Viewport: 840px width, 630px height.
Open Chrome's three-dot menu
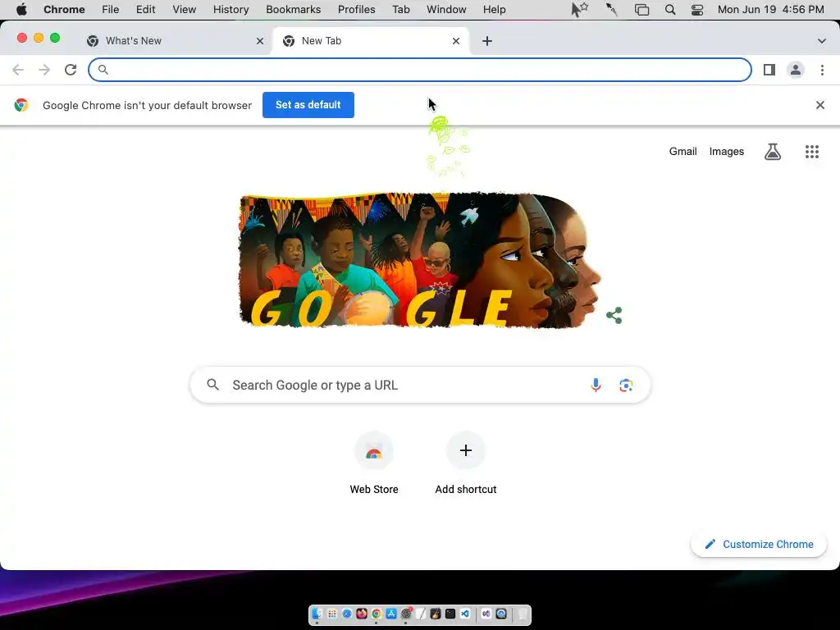[x=822, y=70]
